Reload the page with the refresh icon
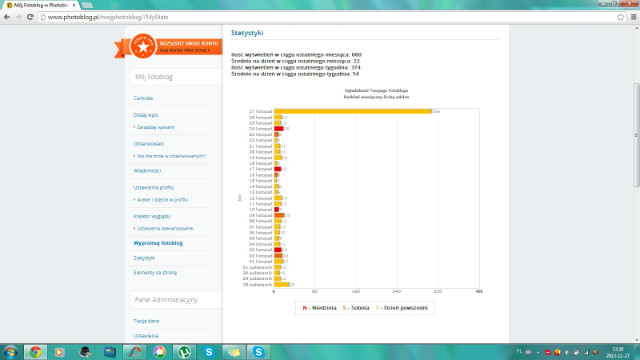The height and width of the screenshot is (360, 640). 30,17
